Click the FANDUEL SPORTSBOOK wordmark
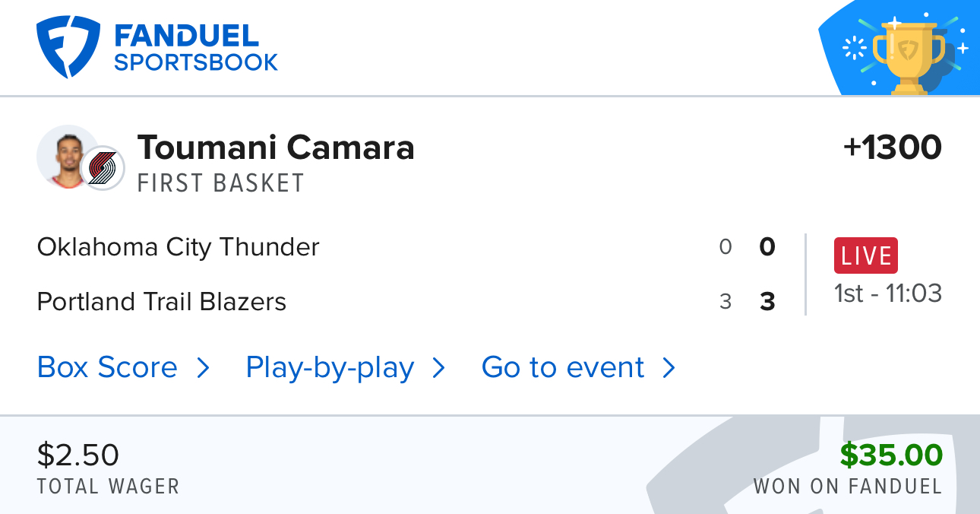 pos(196,47)
